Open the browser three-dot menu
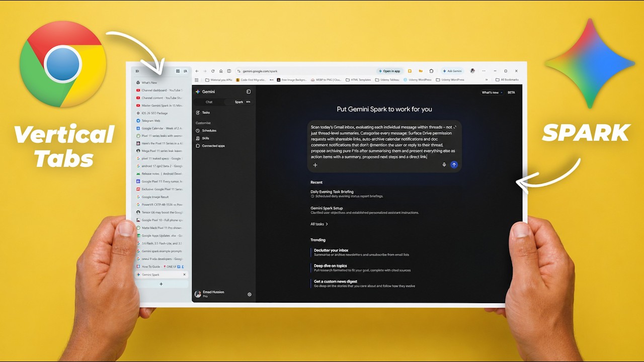The image size is (644, 362). pos(484,71)
